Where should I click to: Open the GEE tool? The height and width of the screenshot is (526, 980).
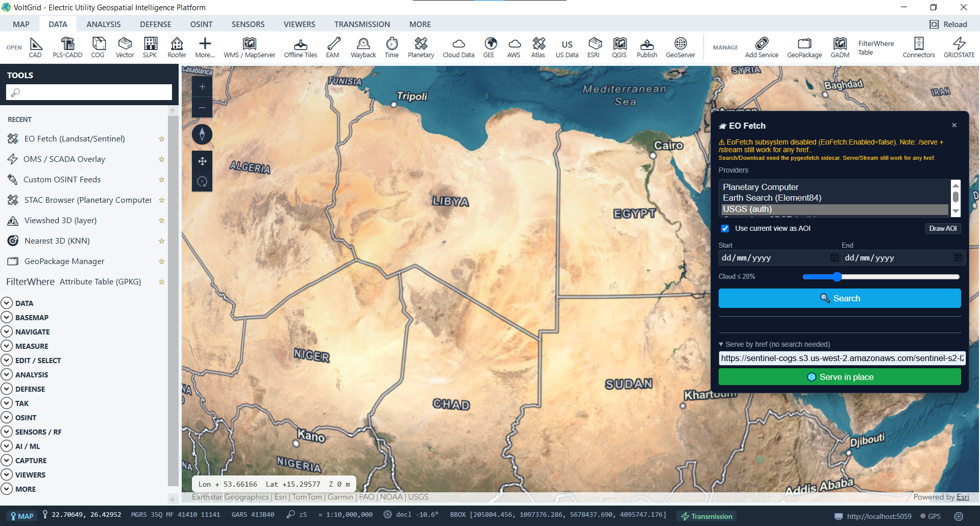(x=489, y=47)
